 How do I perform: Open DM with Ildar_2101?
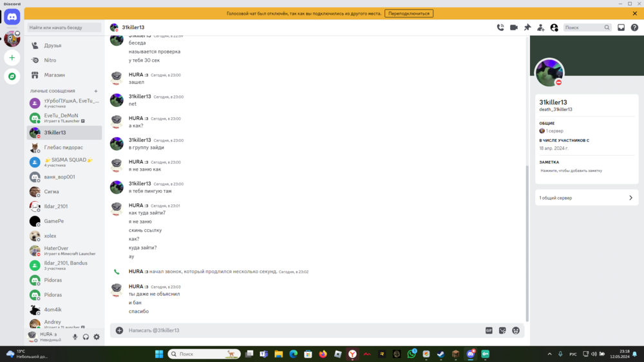coord(64,207)
